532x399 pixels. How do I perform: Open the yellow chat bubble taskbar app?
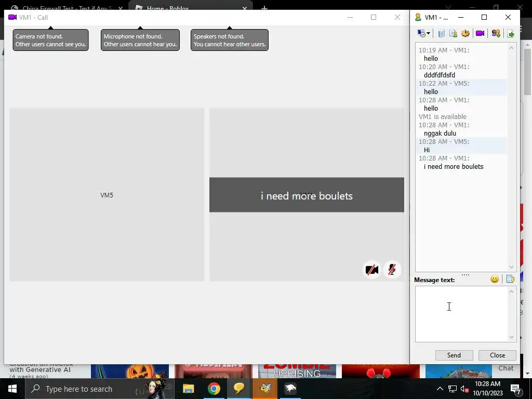pyautogui.click(x=239, y=389)
